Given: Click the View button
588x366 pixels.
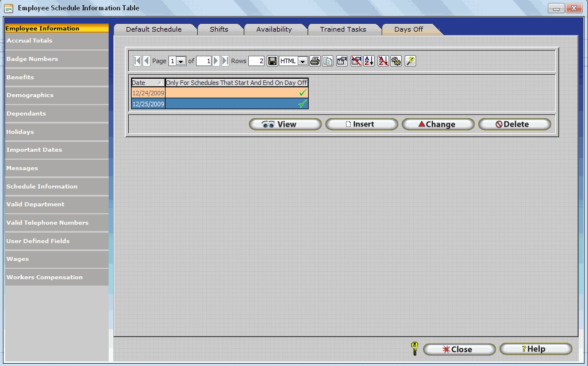Looking at the screenshot, I should click(x=285, y=124).
